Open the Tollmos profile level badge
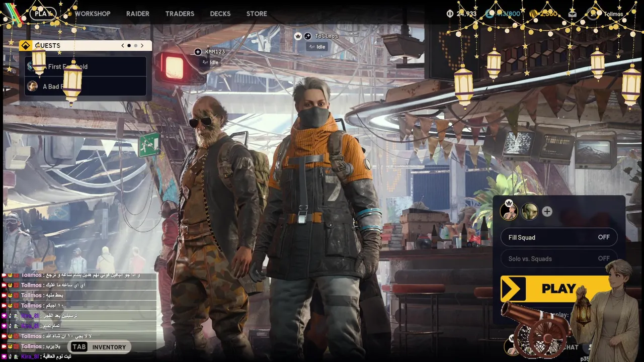 593,14
